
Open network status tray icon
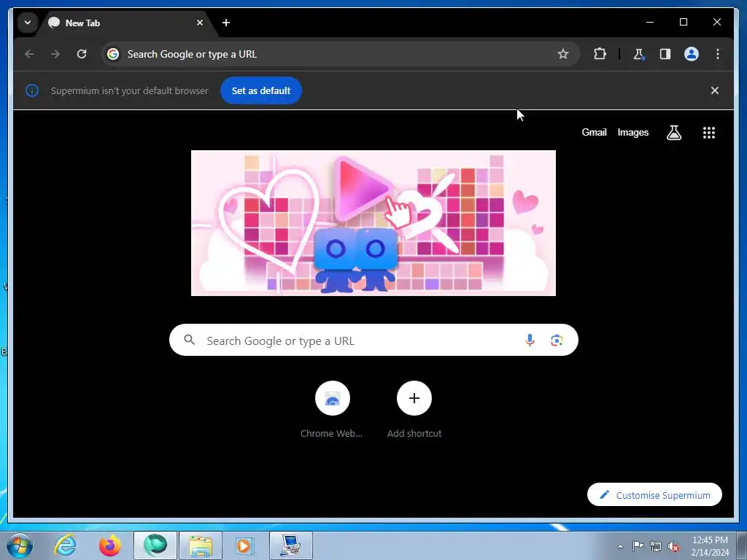(x=656, y=546)
